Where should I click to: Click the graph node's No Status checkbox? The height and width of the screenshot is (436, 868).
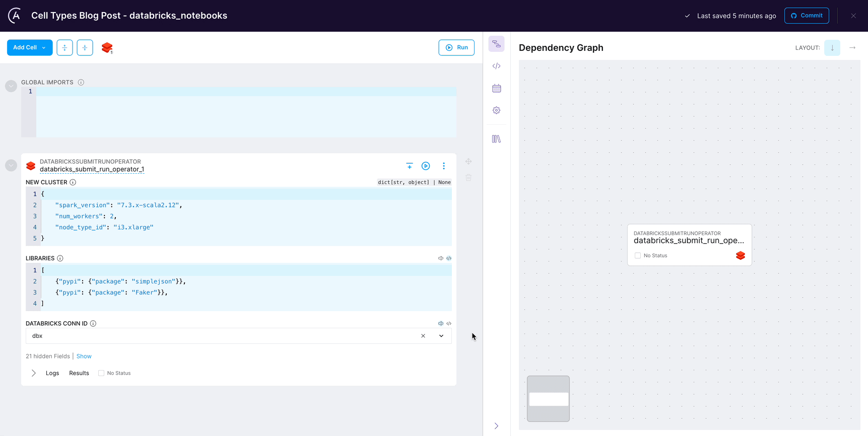pyautogui.click(x=638, y=256)
